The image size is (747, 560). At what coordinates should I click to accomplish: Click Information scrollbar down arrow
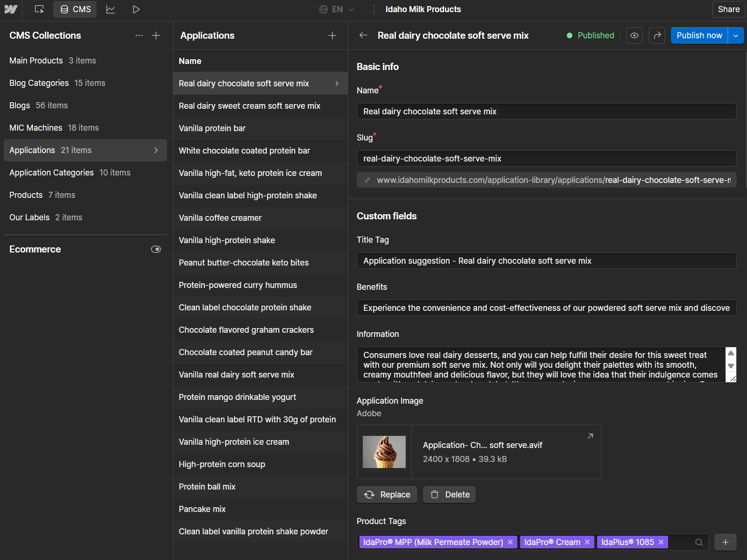click(x=731, y=366)
